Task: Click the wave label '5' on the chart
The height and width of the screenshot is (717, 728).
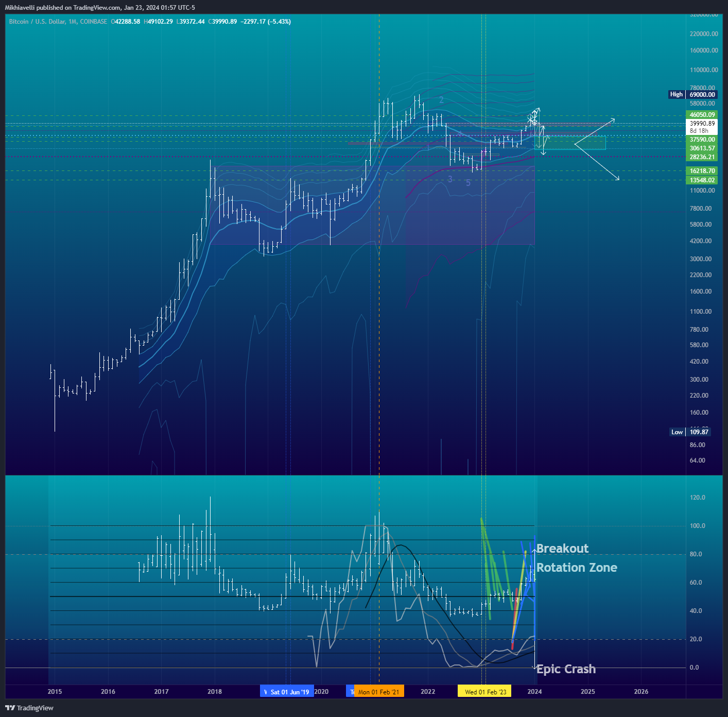Action: tap(468, 183)
